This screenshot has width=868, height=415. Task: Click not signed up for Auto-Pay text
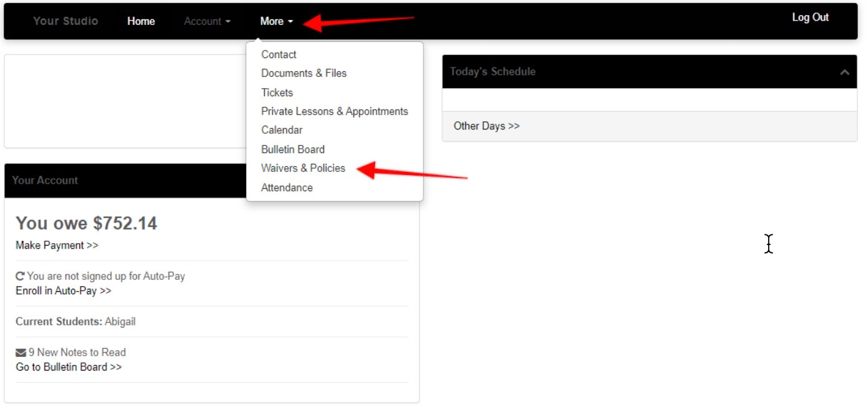(x=106, y=276)
